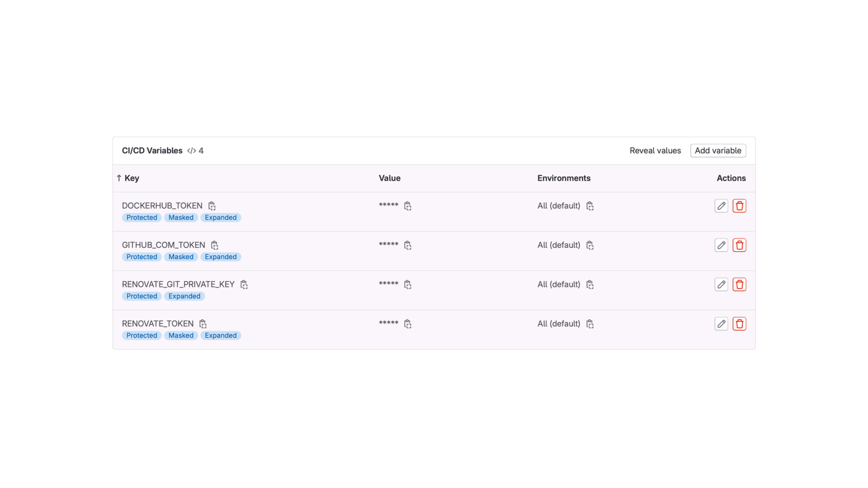The height and width of the screenshot is (488, 868).
Task: Click the Protected badge under GITHUB_COM_TOKEN
Action: 142,257
